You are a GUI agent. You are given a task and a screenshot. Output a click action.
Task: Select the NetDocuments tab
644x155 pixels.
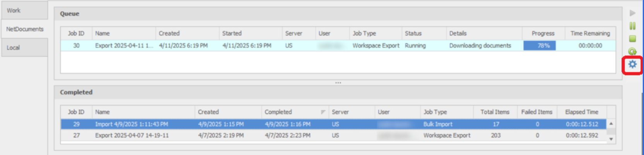point(24,29)
